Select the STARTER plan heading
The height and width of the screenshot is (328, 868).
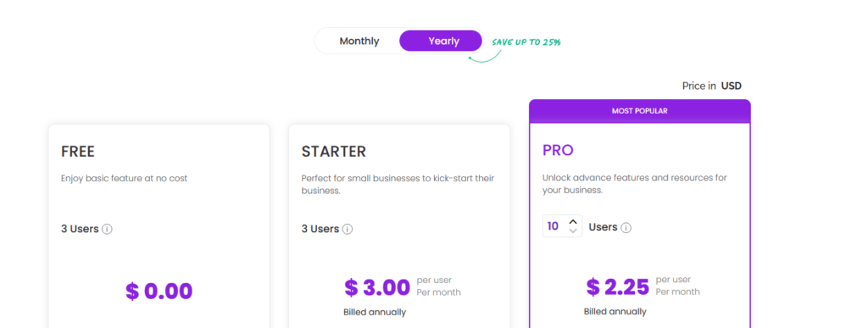pos(334,152)
